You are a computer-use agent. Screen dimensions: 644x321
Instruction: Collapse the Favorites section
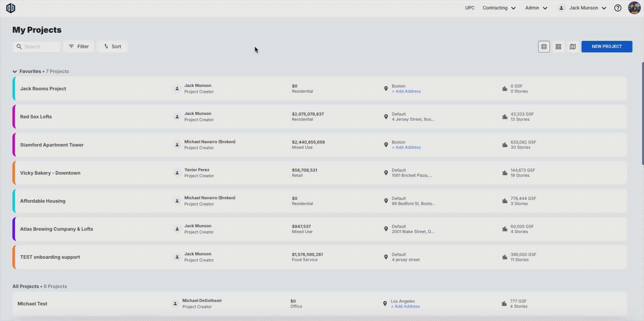(x=15, y=71)
